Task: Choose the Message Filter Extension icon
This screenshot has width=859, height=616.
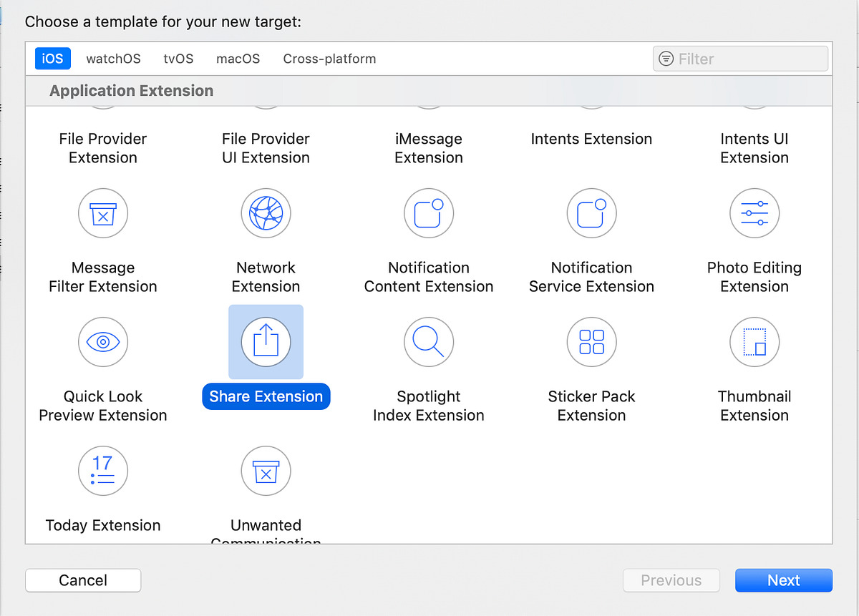Action: [102, 213]
